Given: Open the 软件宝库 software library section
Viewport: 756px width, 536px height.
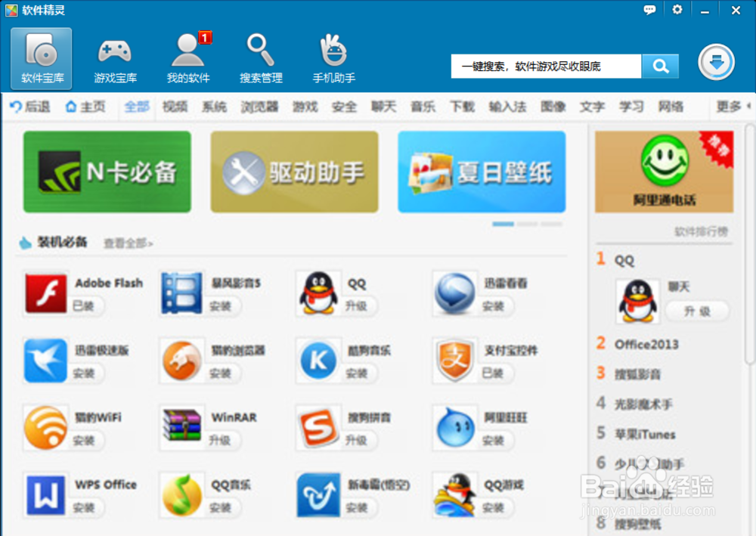Looking at the screenshot, I should coord(42,58).
